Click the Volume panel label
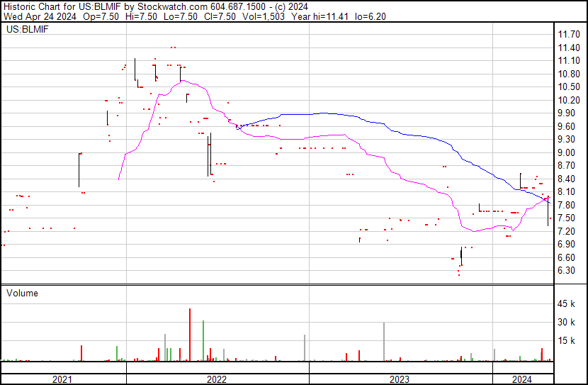588x385 pixels. pos(22,293)
